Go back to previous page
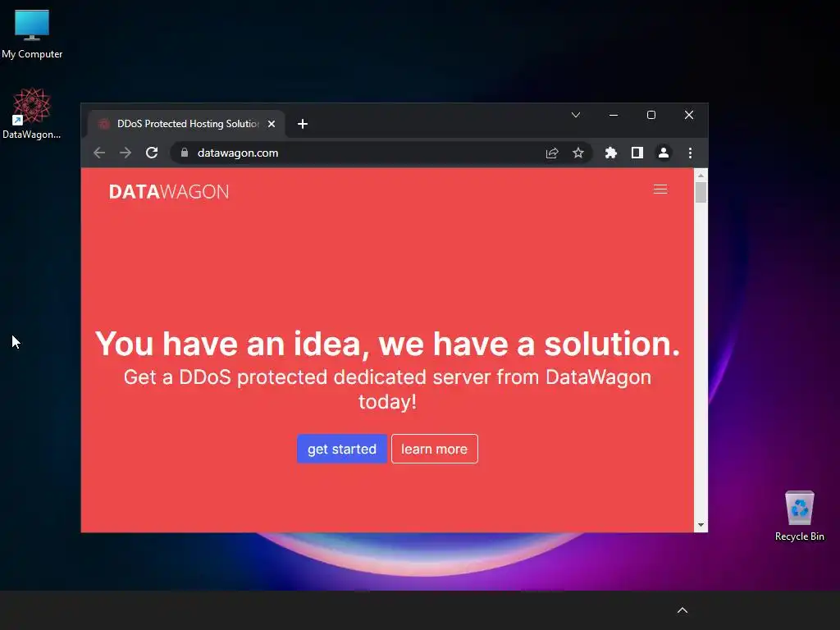840x630 pixels. tap(99, 153)
